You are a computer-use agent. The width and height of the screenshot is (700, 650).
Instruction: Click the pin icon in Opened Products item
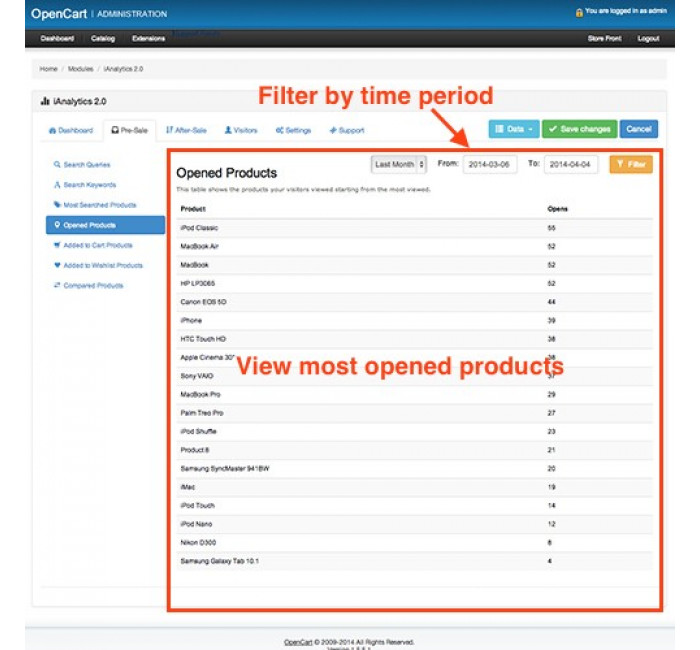[57, 225]
